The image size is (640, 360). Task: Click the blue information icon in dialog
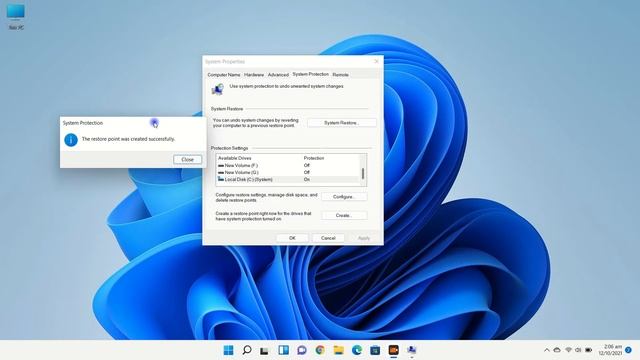click(x=71, y=140)
